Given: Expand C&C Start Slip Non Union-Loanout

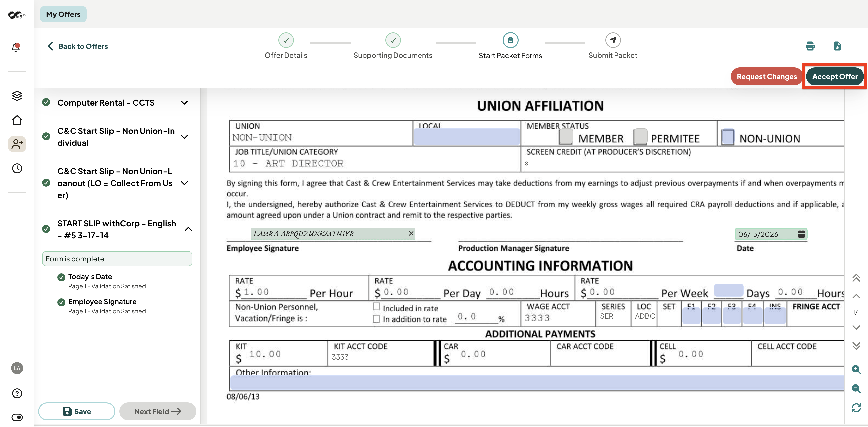Looking at the screenshot, I should pos(184,183).
